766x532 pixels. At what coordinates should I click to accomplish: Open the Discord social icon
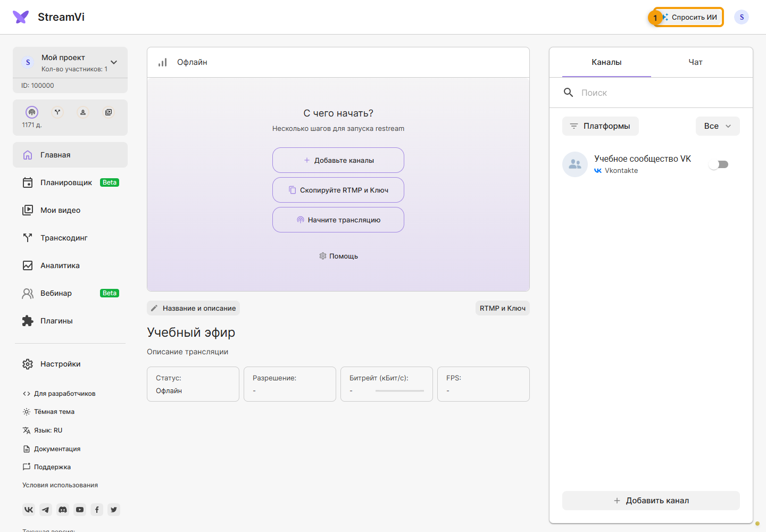point(63,510)
